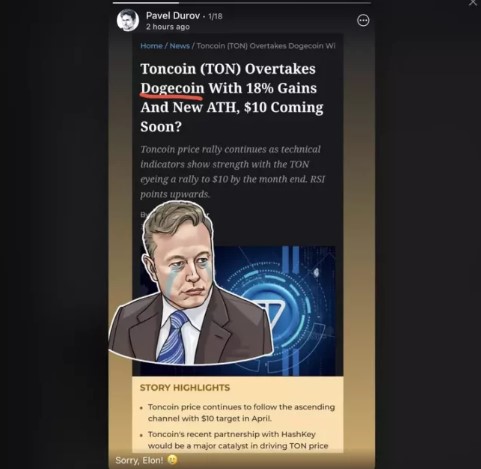
Task: Click the Pavel Durov name label
Action: (x=173, y=15)
